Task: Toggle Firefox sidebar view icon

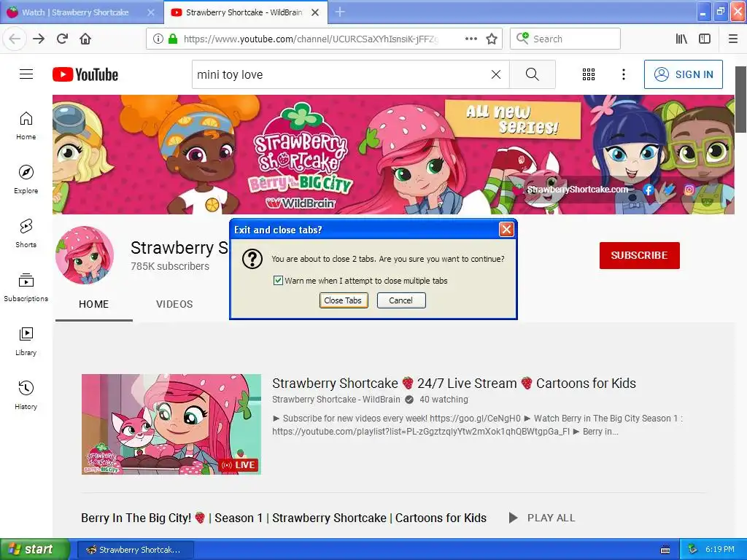Action: 705,39
